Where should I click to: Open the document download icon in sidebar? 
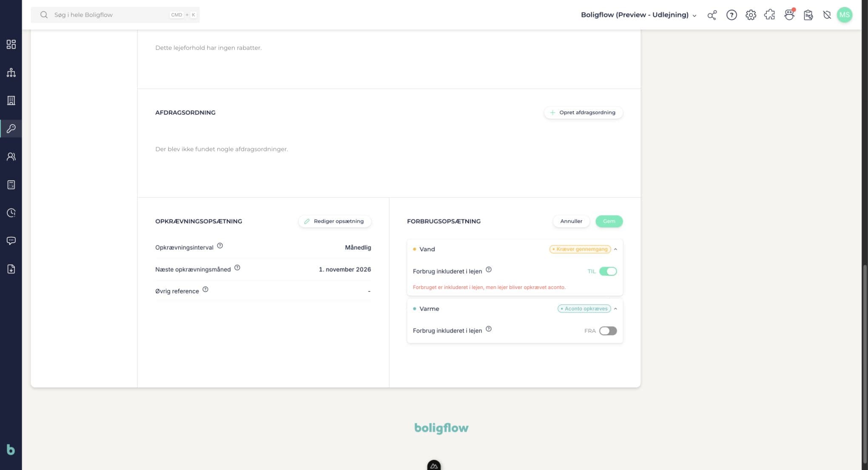11,269
